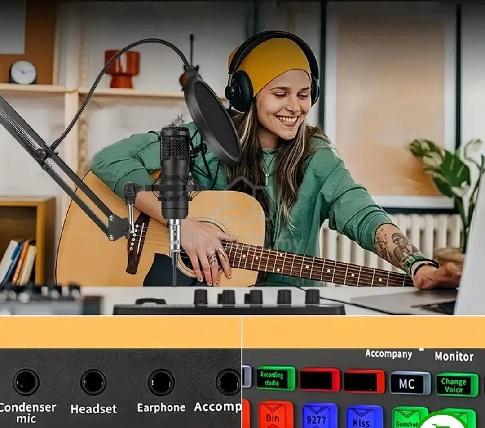Click the "Condenser mic" label
The width and height of the screenshot is (485, 428).
pos(27,413)
